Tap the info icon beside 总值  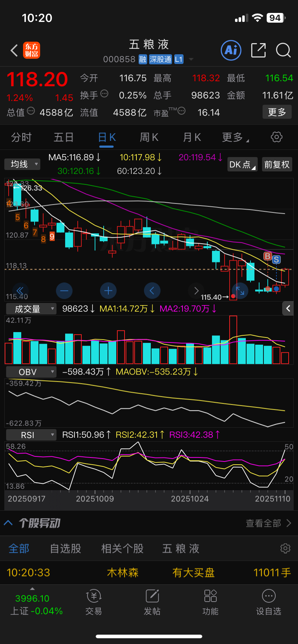(x=31, y=111)
